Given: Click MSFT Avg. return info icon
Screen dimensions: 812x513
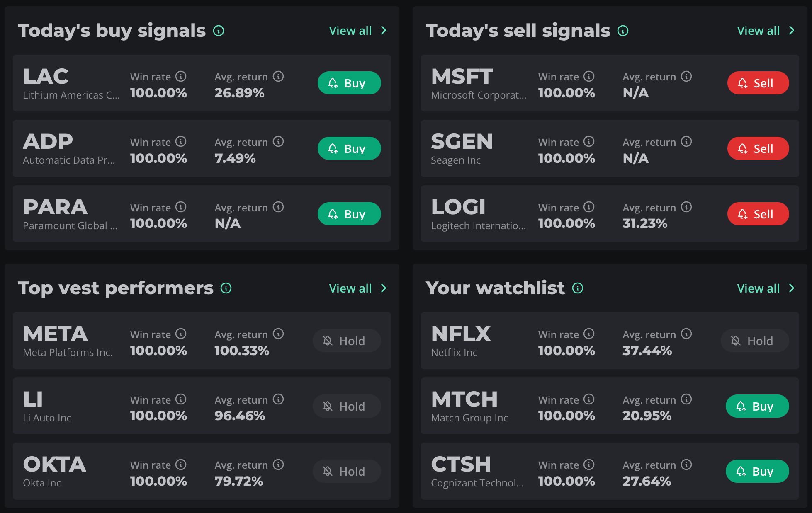Looking at the screenshot, I should click(686, 76).
